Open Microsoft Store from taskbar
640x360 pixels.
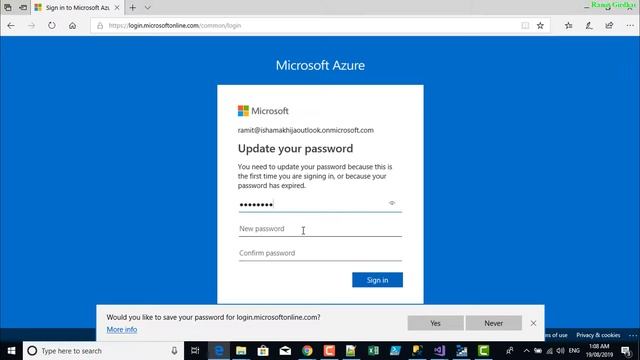click(263, 351)
